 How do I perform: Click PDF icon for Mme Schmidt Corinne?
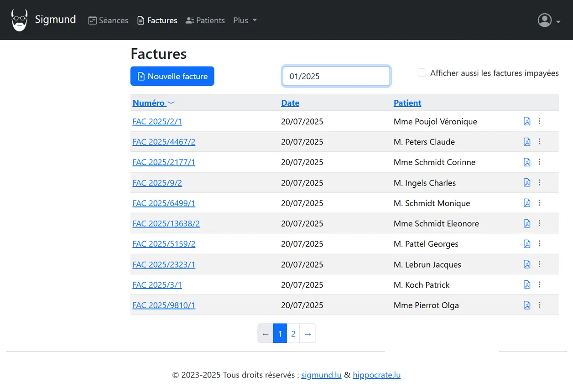527,162
